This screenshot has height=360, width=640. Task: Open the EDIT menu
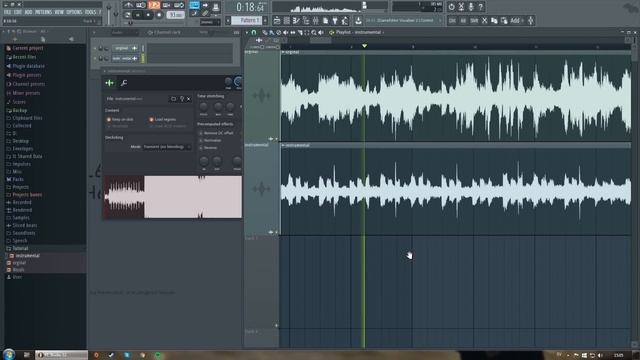(x=18, y=12)
